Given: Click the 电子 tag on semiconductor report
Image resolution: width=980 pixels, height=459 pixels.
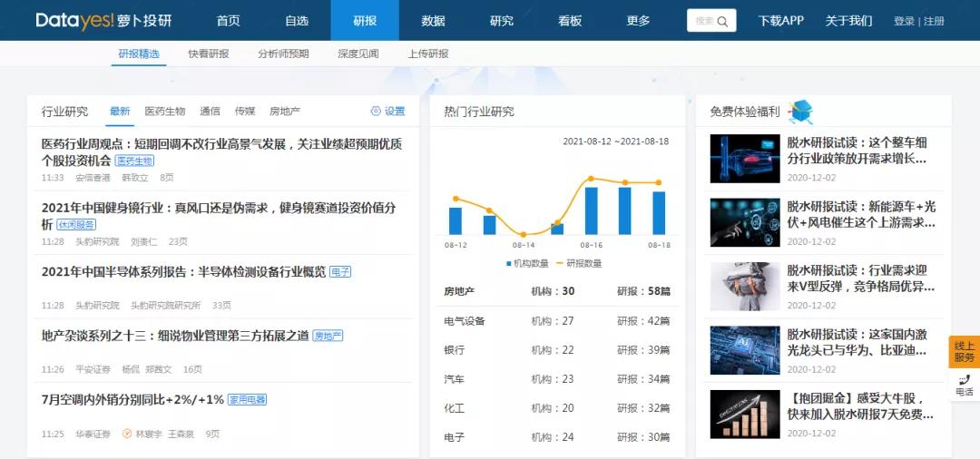Looking at the screenshot, I should click(x=340, y=272).
